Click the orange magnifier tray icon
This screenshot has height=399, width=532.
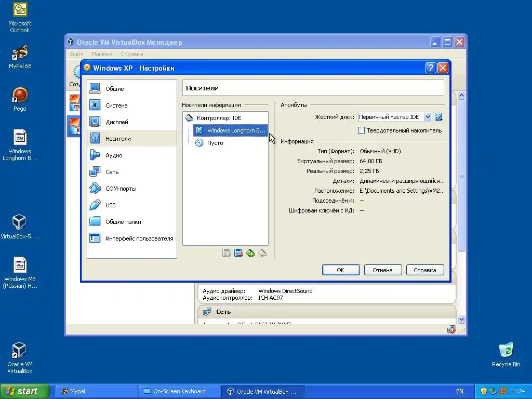pos(503,391)
